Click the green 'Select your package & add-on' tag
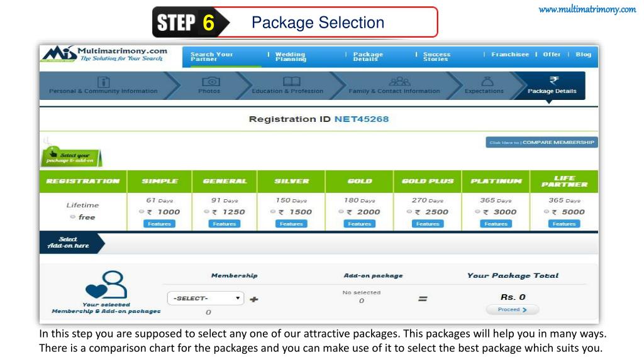The image size is (644, 362). (x=71, y=157)
